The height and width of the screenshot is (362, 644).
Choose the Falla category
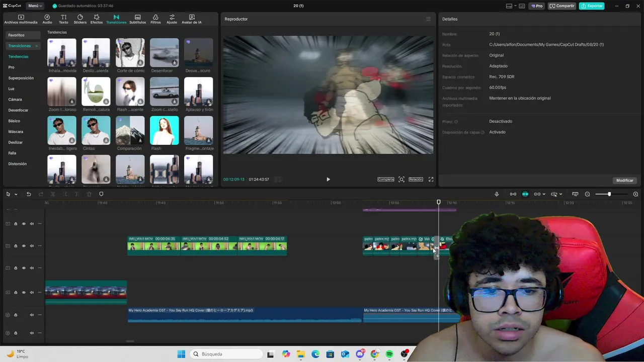click(x=12, y=153)
